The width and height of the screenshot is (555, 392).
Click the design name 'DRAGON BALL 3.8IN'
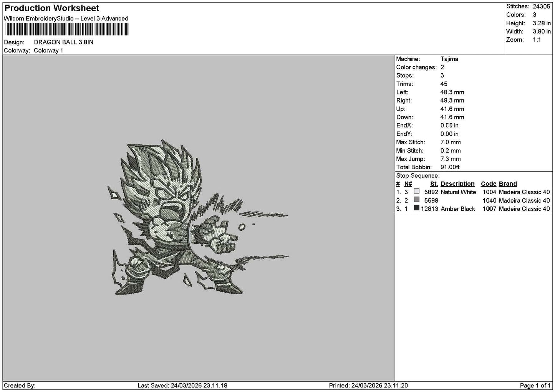click(64, 42)
